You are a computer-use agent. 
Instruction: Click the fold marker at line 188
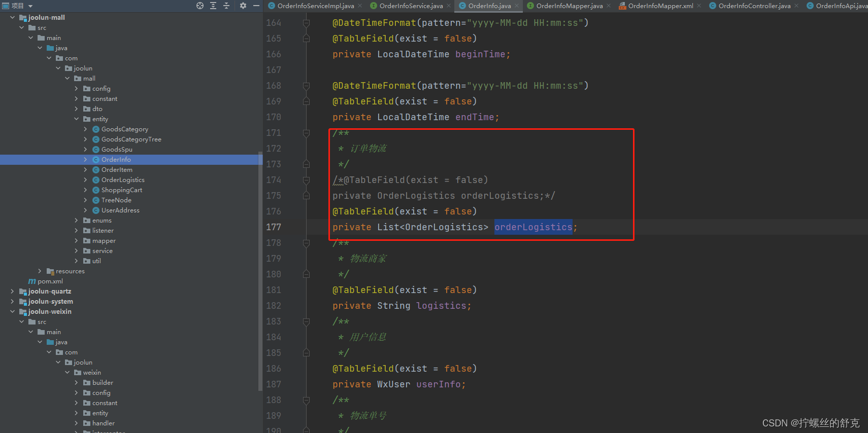[x=306, y=400]
